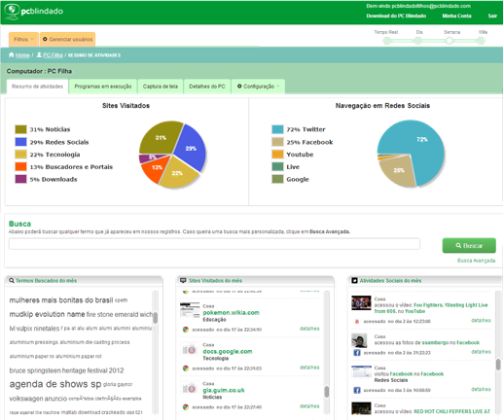Click the Termos Buscados scrollbar handle
The height and width of the screenshot is (420, 504).
click(x=156, y=318)
